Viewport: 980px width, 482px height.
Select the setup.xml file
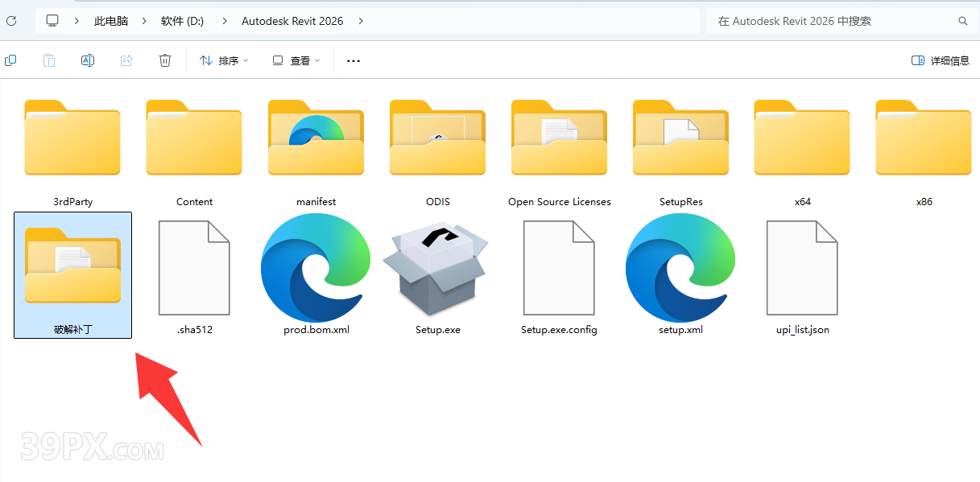(x=680, y=275)
